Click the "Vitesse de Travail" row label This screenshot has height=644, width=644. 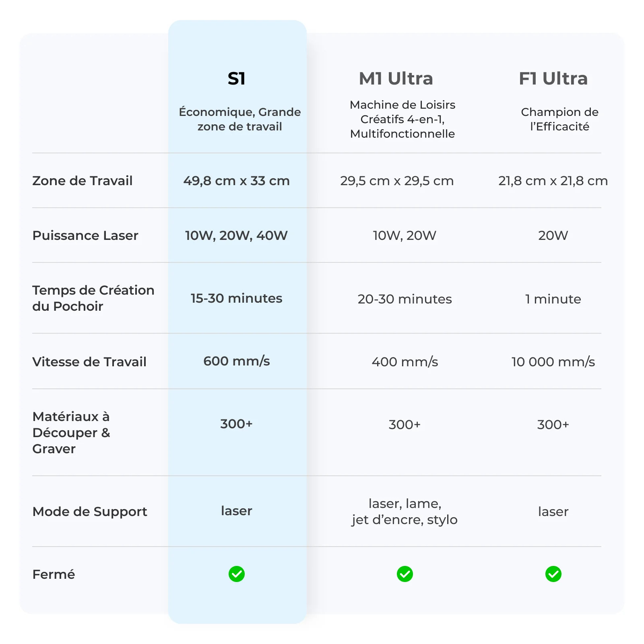pos(89,362)
